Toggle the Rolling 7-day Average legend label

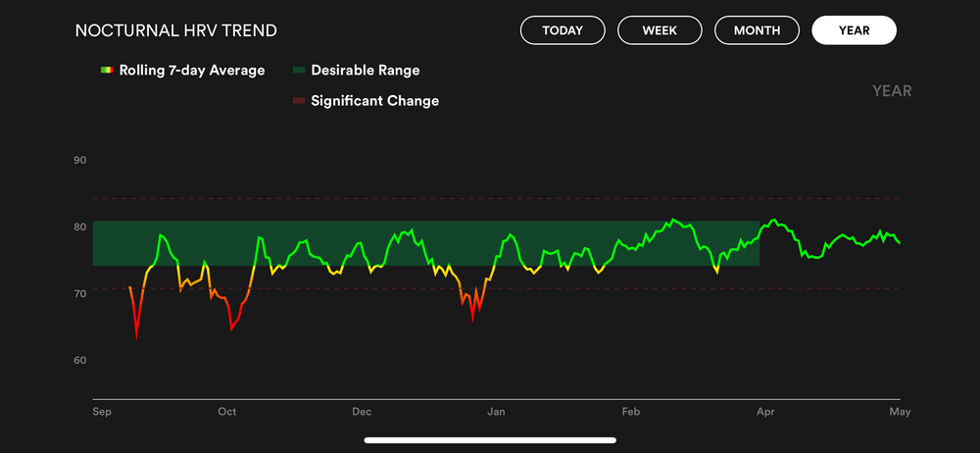(192, 71)
